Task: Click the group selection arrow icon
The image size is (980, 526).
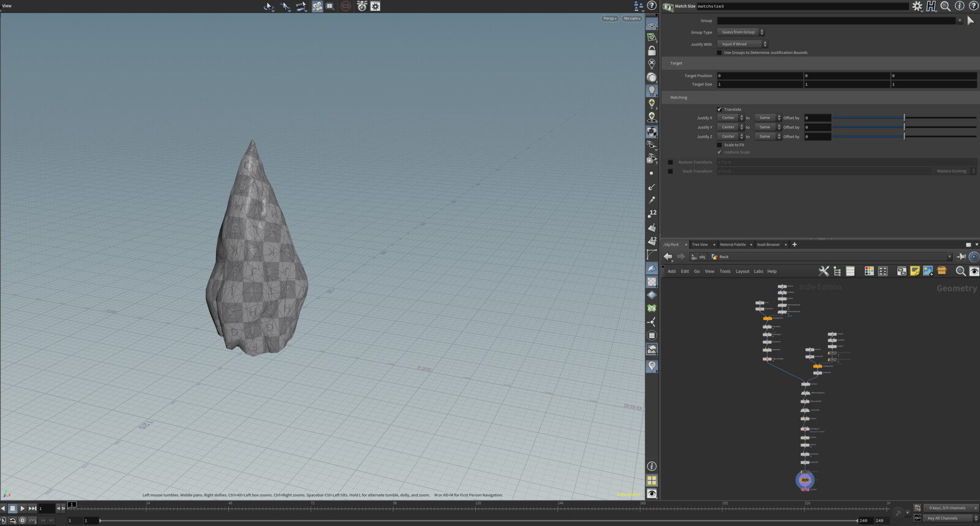Action: (970, 21)
